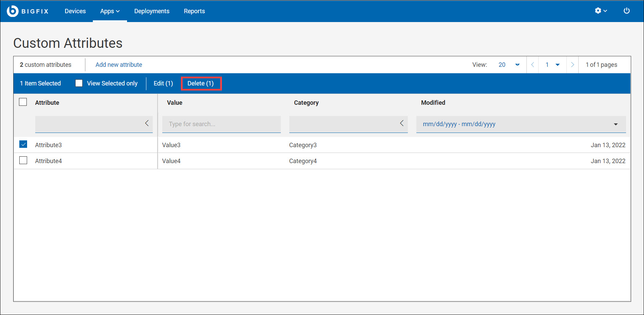Collapse the Category filter chevron
Viewport: 644px width, 315px height.
[402, 123]
